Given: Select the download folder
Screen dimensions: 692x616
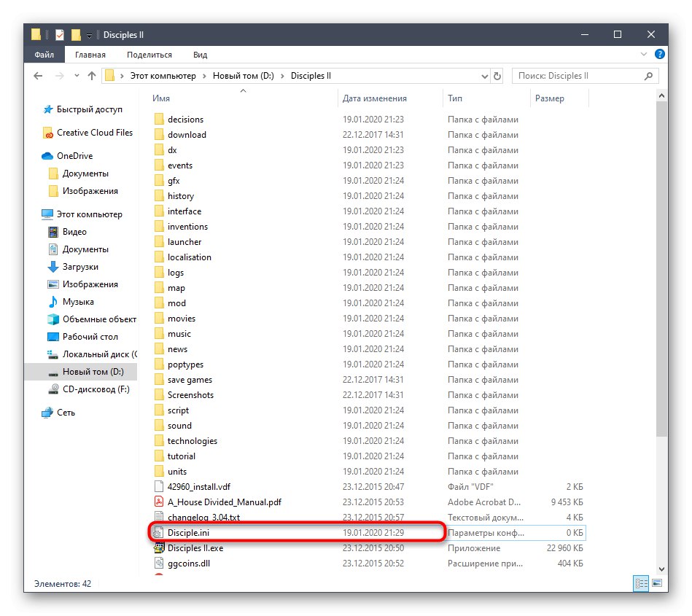Looking at the screenshot, I should point(187,135).
